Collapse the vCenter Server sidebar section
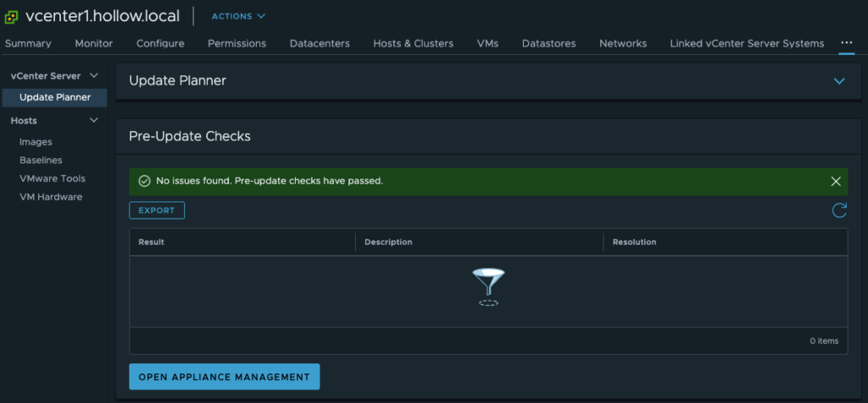Viewport: 868px width, 403px height. [94, 76]
